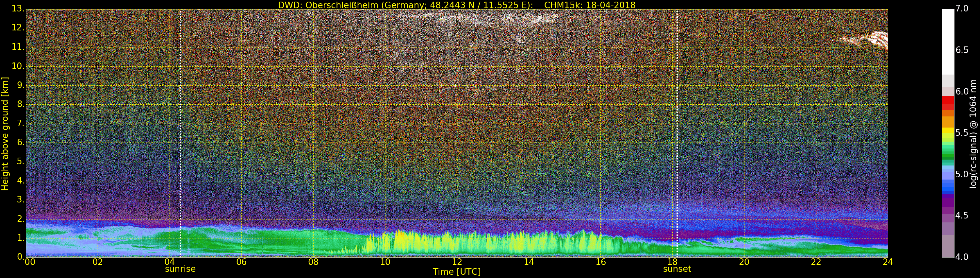Click the 'Time [UTC]' axis label

click(457, 272)
